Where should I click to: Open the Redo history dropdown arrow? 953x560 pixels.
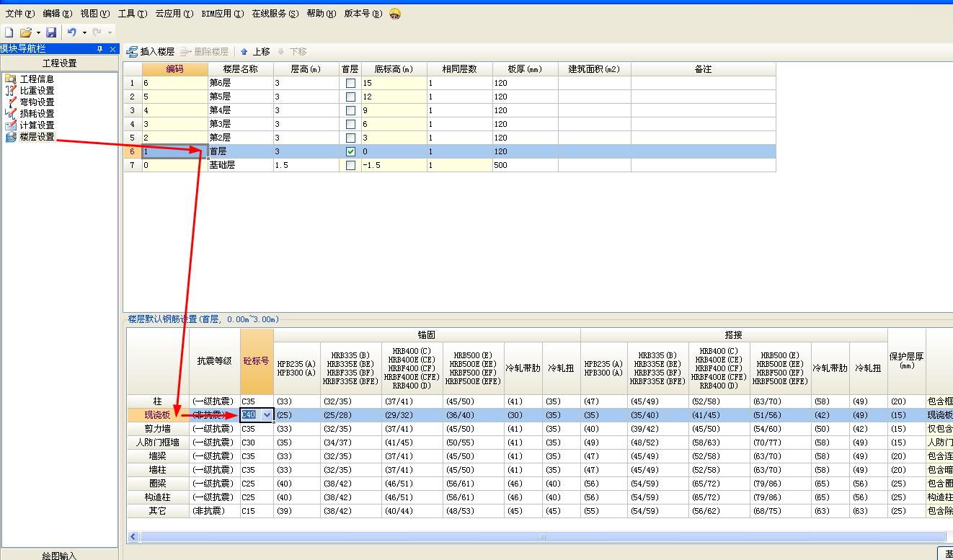[110, 32]
